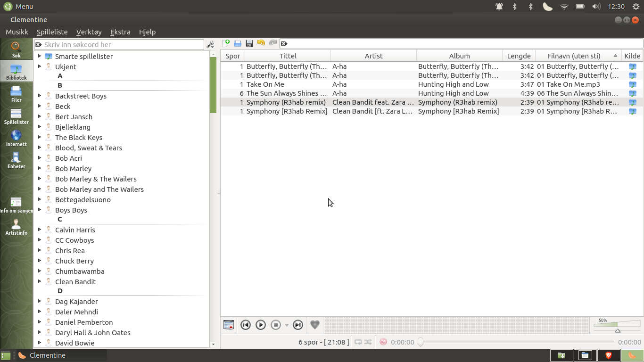Open the library filter options wrench

[211, 44]
